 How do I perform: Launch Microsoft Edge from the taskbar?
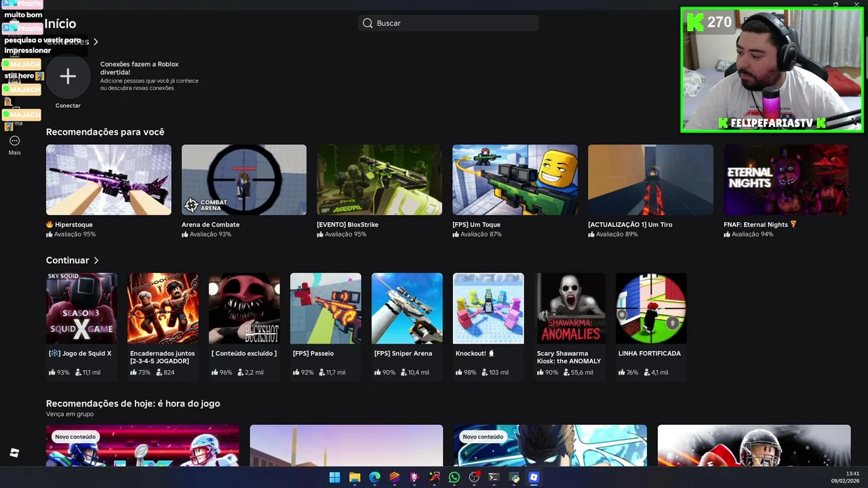click(x=374, y=477)
